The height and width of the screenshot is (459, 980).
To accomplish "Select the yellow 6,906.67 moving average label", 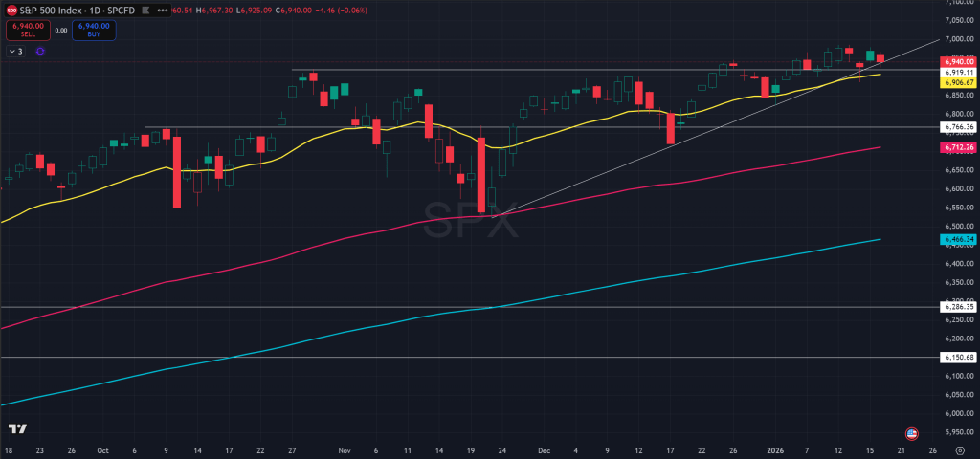I will (x=958, y=82).
